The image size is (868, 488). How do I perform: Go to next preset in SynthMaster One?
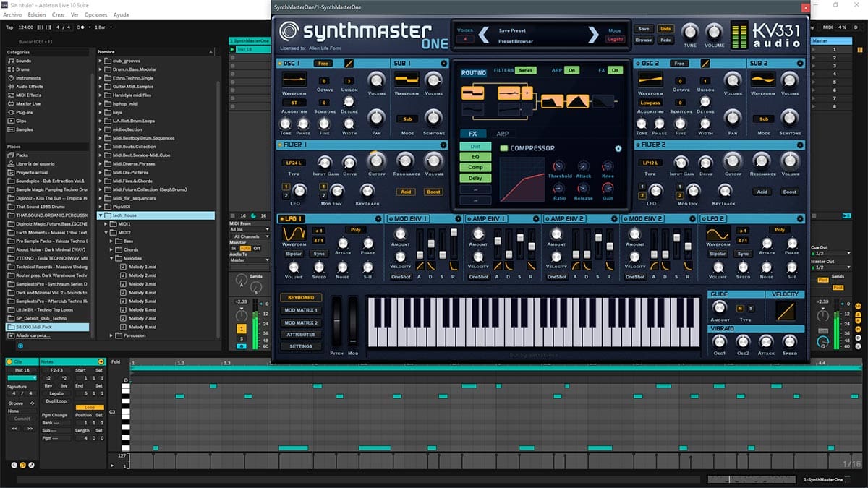(594, 35)
